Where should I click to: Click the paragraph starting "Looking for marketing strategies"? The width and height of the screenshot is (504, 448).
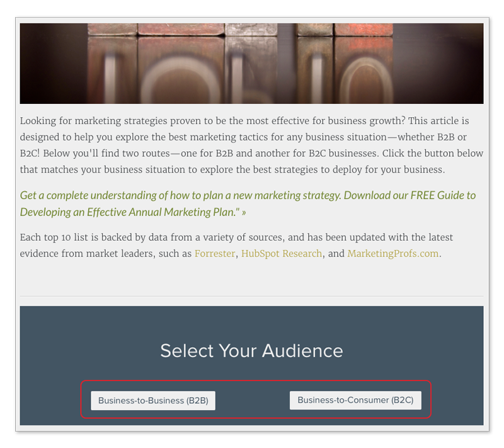(x=251, y=145)
